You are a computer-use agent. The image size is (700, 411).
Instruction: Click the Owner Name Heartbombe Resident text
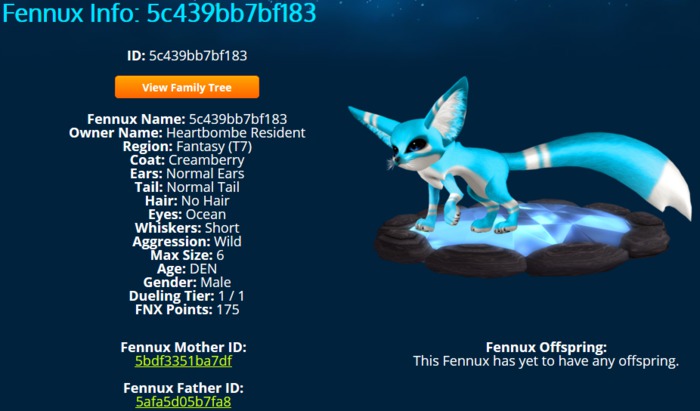coord(187,133)
